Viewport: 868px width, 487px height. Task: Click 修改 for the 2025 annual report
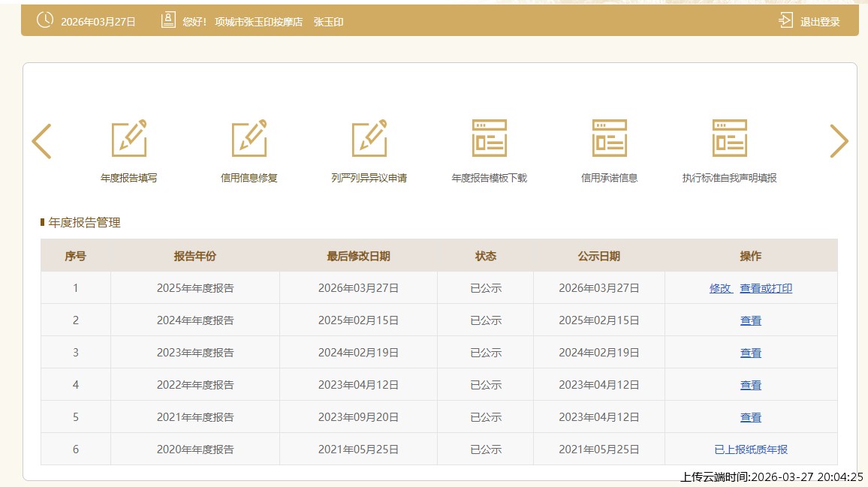720,288
